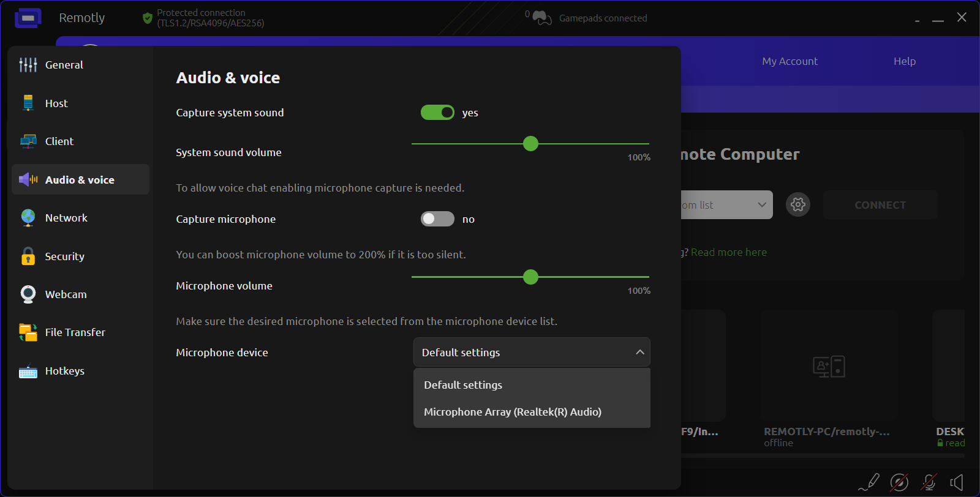This screenshot has width=980, height=497.
Task: Click the drawing pen icon in status bar
Action: 870,482
